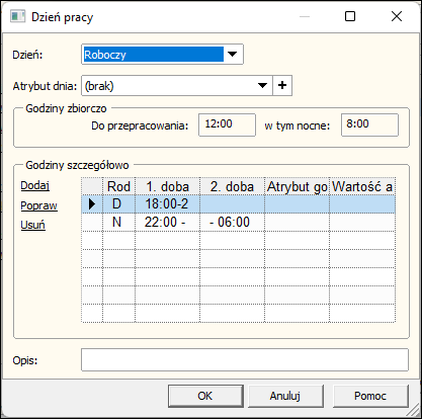Click the row header of the N row
This screenshot has height=419, width=422.
click(x=92, y=222)
